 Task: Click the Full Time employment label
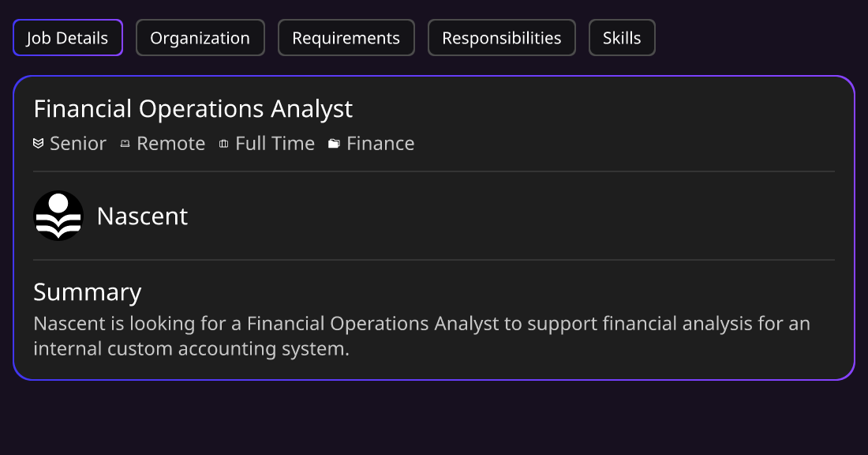point(275,144)
